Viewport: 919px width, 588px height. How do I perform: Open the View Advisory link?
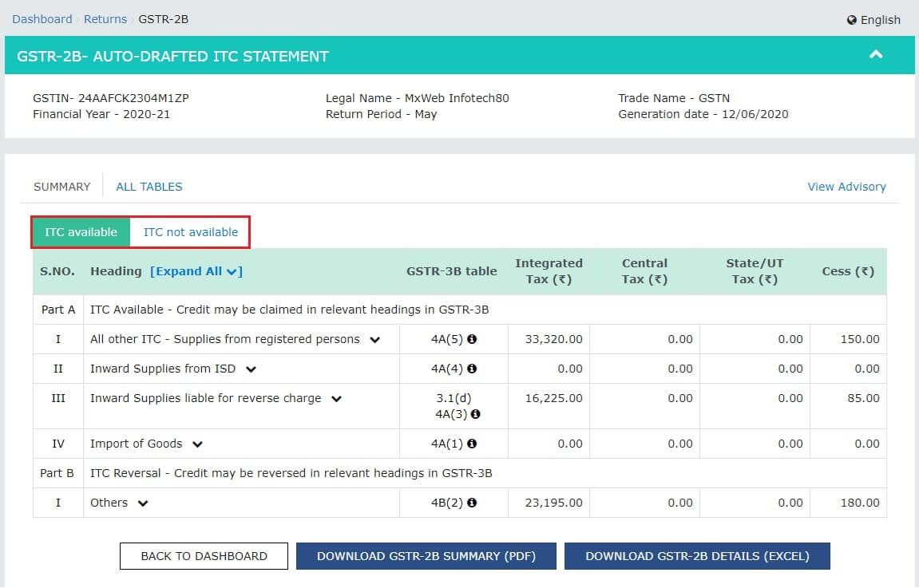point(846,186)
